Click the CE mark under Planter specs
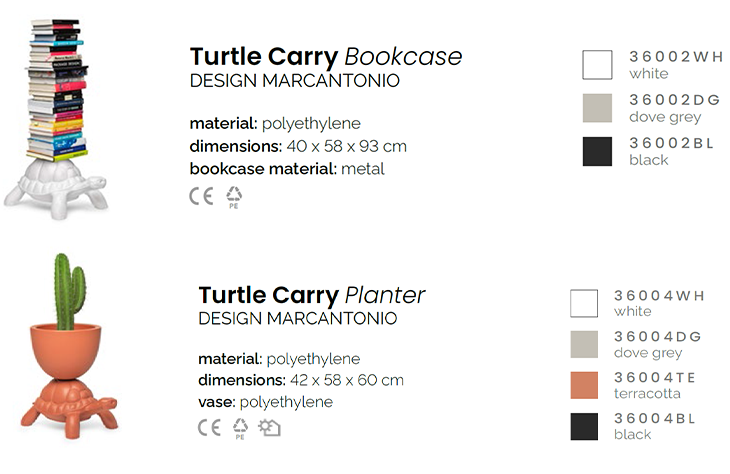Viewport: 730px width, 474px height. (209, 427)
